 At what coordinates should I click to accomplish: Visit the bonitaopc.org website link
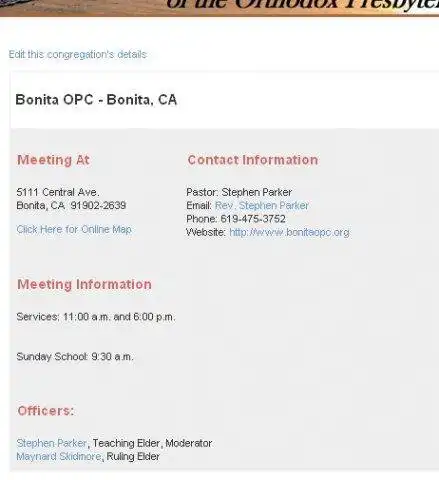[289, 232]
